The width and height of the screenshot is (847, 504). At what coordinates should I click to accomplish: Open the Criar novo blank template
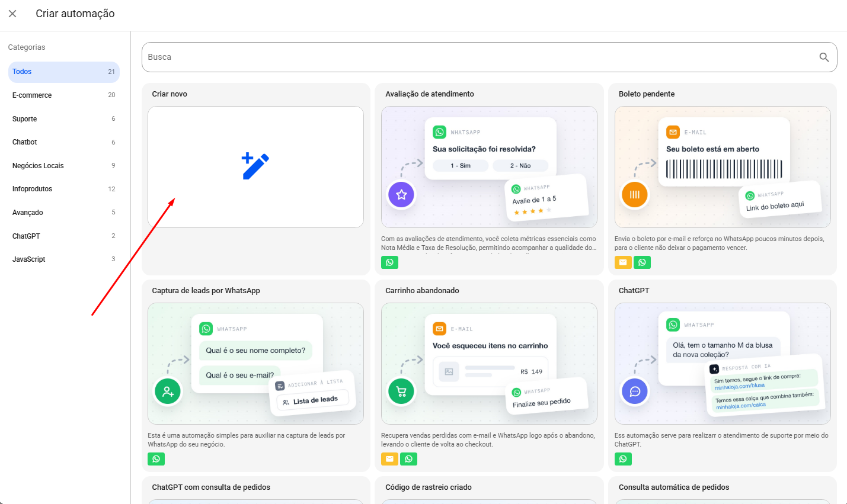(255, 167)
